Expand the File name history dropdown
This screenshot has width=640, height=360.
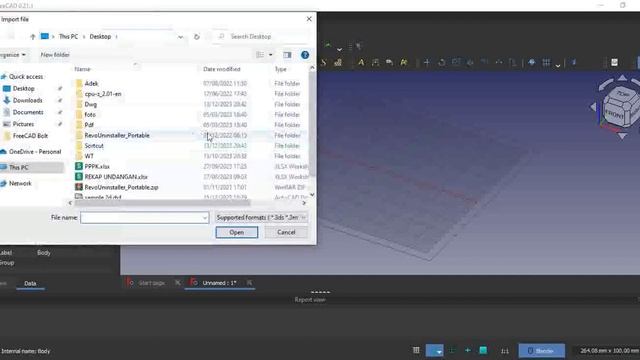coord(205,218)
